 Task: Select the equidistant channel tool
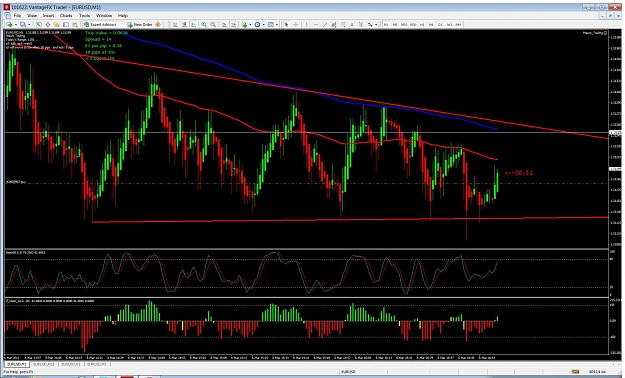(x=334, y=24)
